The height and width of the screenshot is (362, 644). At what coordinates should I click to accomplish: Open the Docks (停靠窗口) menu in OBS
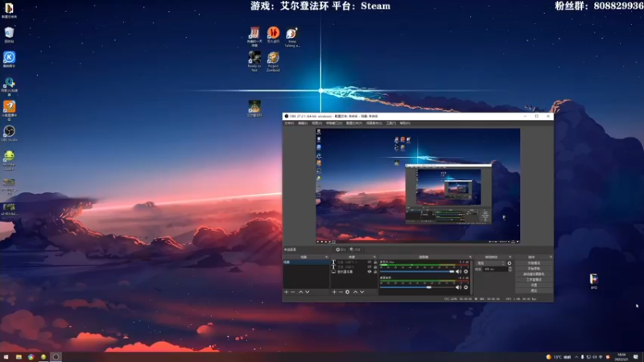[x=334, y=123]
